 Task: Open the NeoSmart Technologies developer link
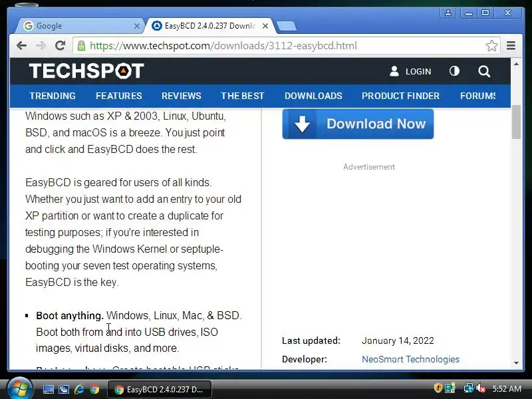point(410,359)
